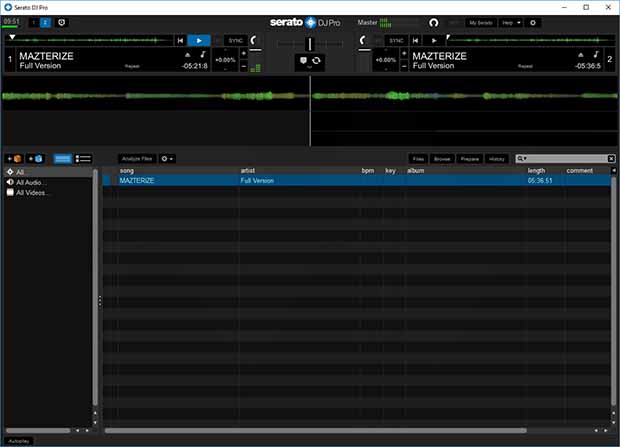Click the loop sync arrows icon in the center
The image size is (620, 447).
coord(316,61)
